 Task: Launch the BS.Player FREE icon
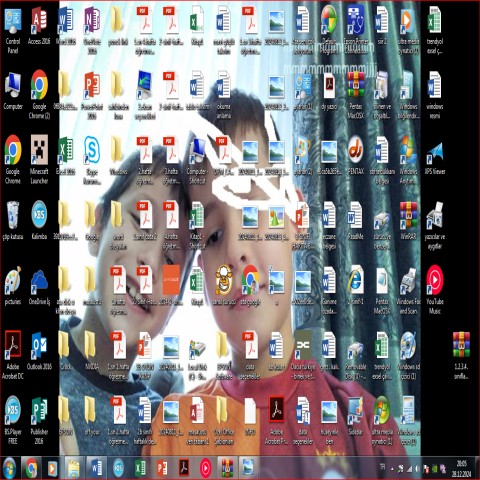(x=13, y=421)
